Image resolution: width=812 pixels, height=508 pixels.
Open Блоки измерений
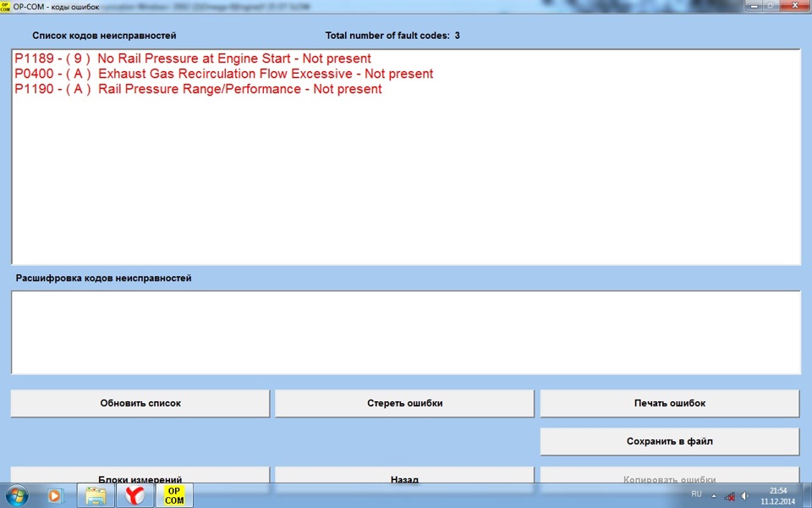tap(140, 475)
